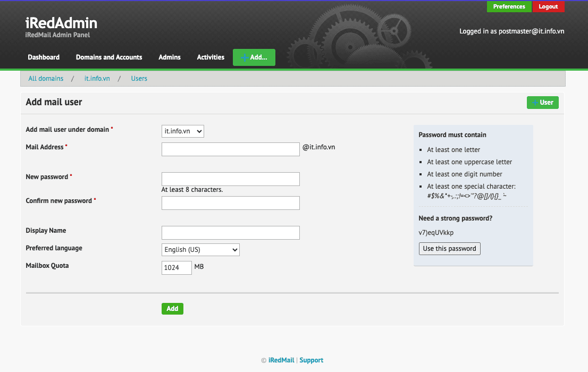Open the Admins menu item
The image size is (588, 372).
(x=170, y=57)
